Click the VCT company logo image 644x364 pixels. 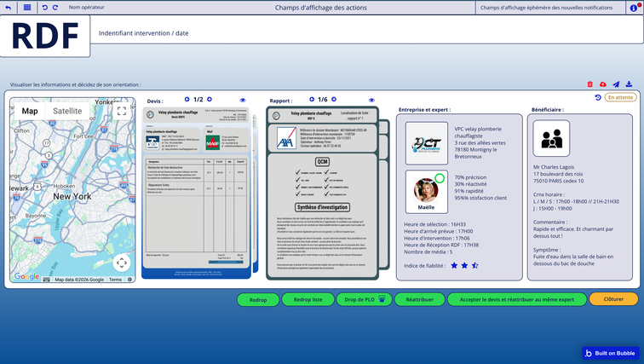point(426,143)
